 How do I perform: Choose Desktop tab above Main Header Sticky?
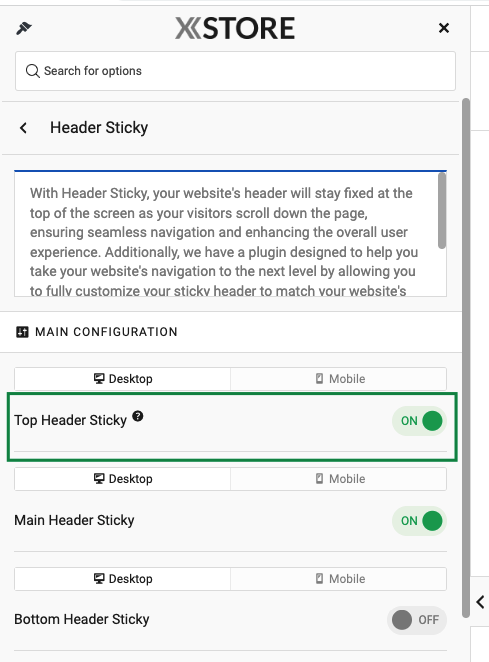(122, 479)
